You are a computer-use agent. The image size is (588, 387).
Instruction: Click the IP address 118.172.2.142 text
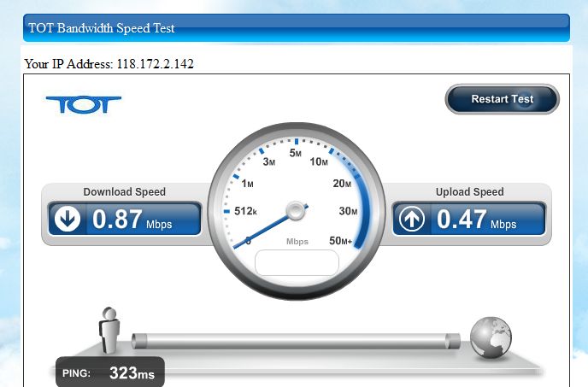155,64
